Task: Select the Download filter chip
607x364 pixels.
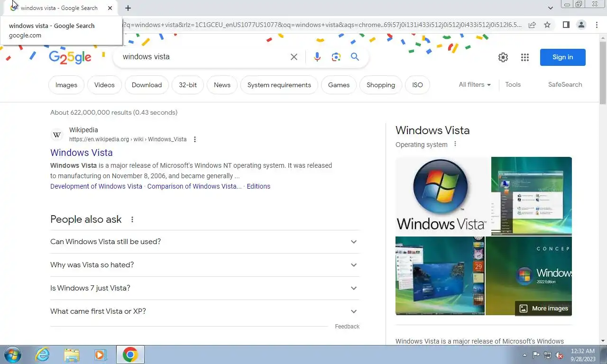Action: 147,85
